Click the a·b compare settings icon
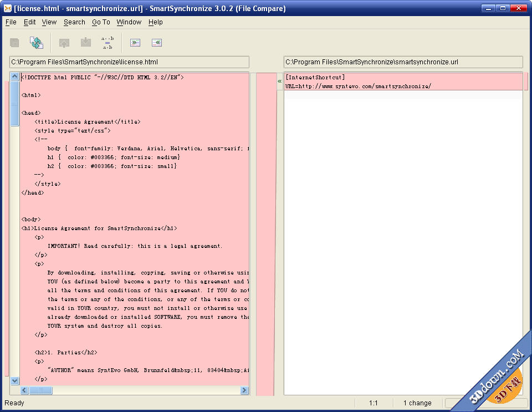Viewport: 532px width, 412px height. pos(108,43)
